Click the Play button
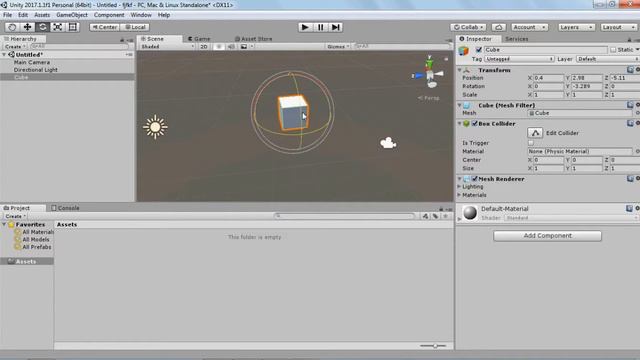The image size is (640, 360). pyautogui.click(x=305, y=27)
